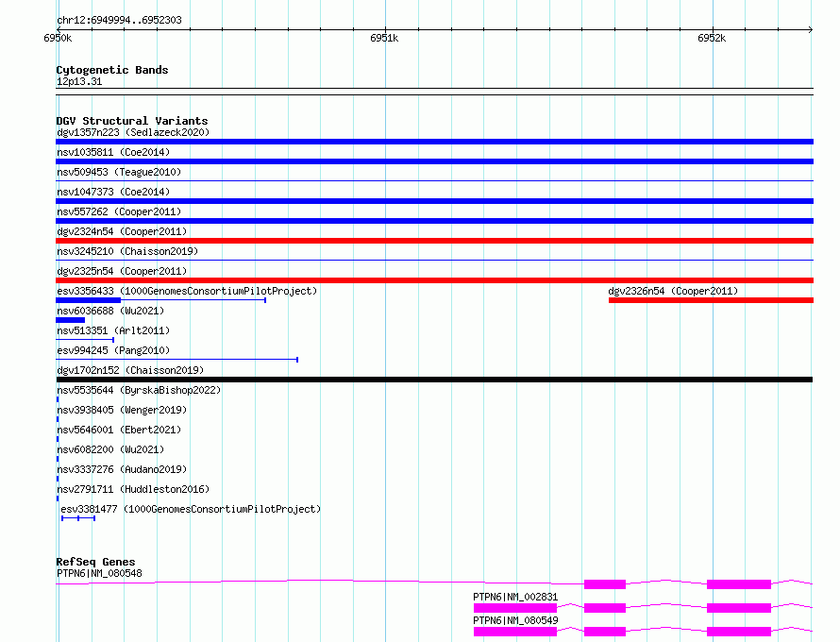Click the 6950k ruler tick label
This screenshot has height=642, width=840.
[58, 38]
